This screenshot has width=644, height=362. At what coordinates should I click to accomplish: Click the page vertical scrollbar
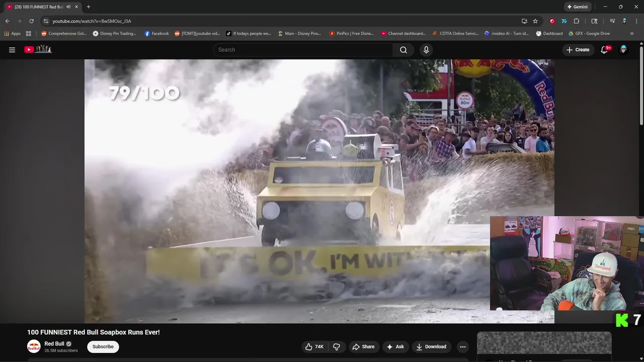[641, 85]
